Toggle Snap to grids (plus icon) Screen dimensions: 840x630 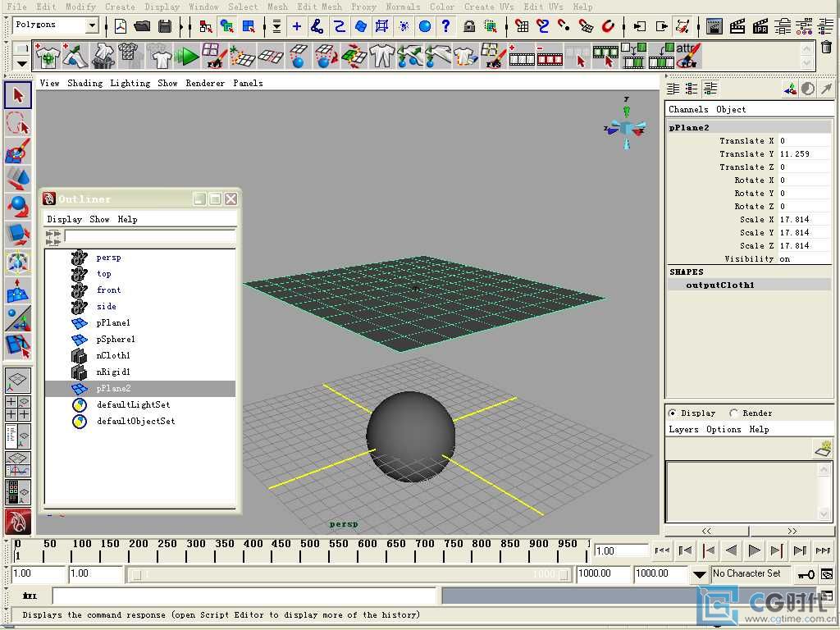click(296, 25)
